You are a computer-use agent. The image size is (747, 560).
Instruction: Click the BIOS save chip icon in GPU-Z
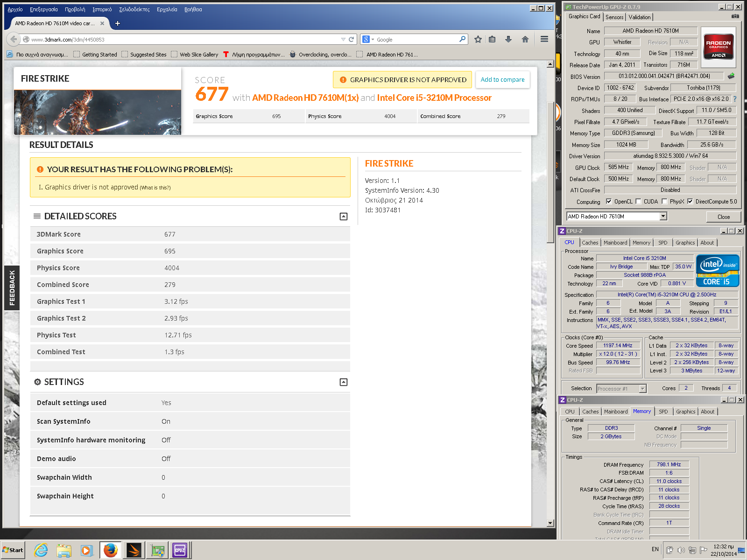tap(731, 76)
